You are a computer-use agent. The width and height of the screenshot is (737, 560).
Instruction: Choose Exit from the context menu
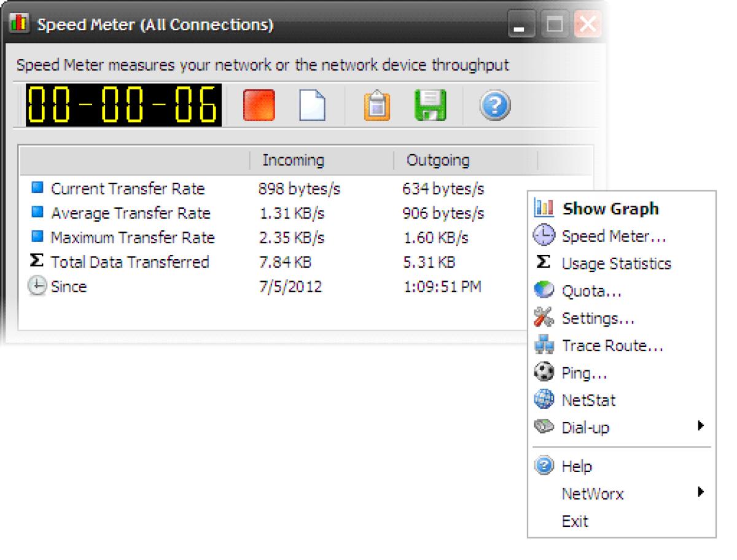pyautogui.click(x=575, y=521)
